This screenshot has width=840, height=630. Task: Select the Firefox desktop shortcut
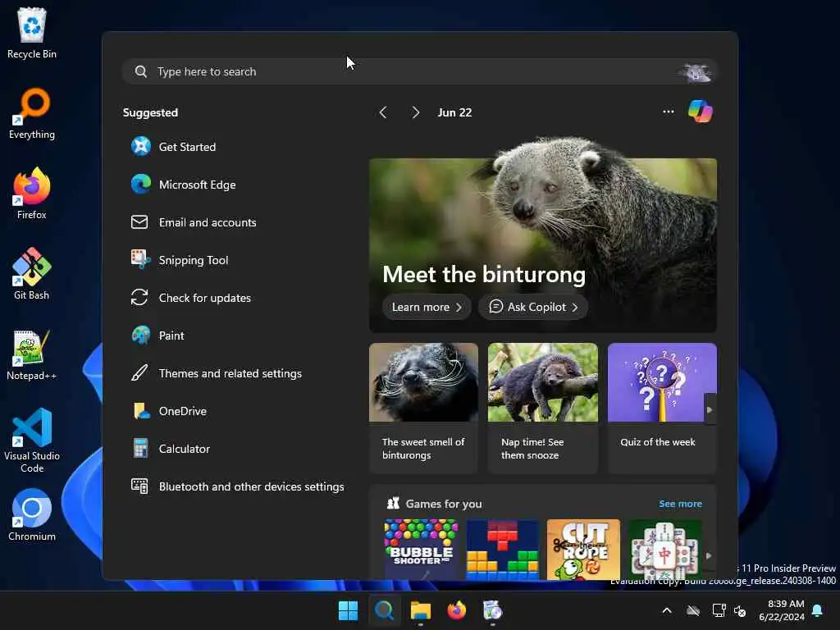tap(32, 194)
